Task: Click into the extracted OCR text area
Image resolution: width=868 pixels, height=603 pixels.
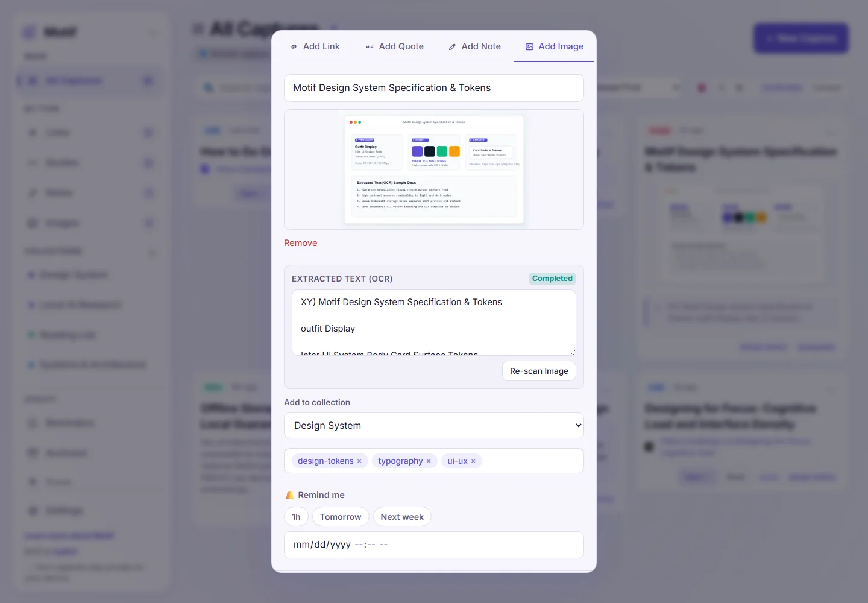Action: [x=434, y=323]
